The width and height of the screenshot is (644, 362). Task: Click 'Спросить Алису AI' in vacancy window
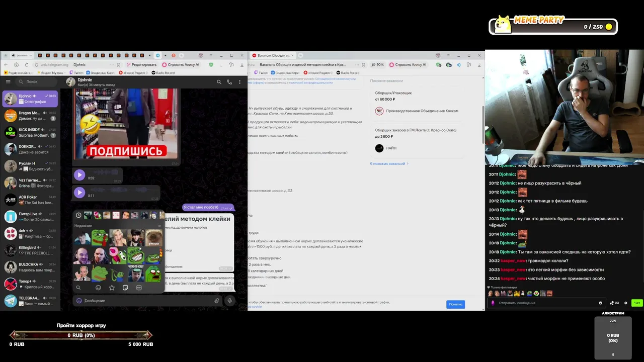408,65
